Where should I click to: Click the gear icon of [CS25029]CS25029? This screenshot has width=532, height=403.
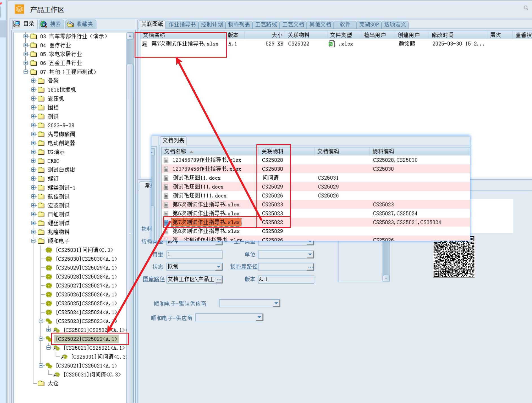49,268
